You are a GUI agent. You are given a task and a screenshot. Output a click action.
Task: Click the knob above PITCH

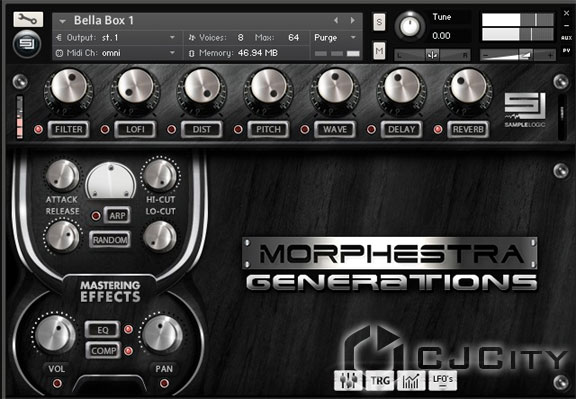269,87
